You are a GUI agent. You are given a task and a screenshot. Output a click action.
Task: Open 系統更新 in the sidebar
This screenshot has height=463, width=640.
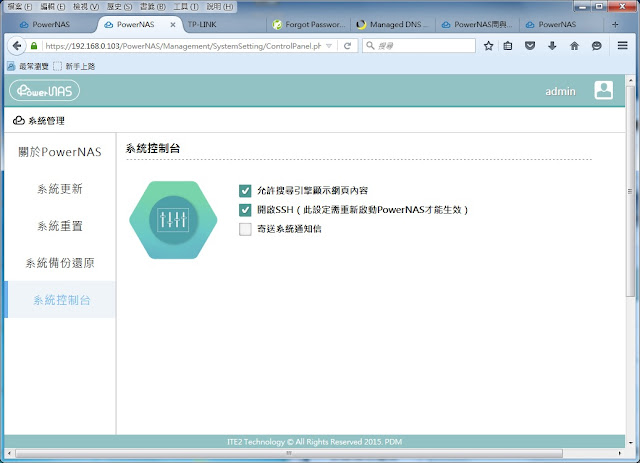click(60, 189)
